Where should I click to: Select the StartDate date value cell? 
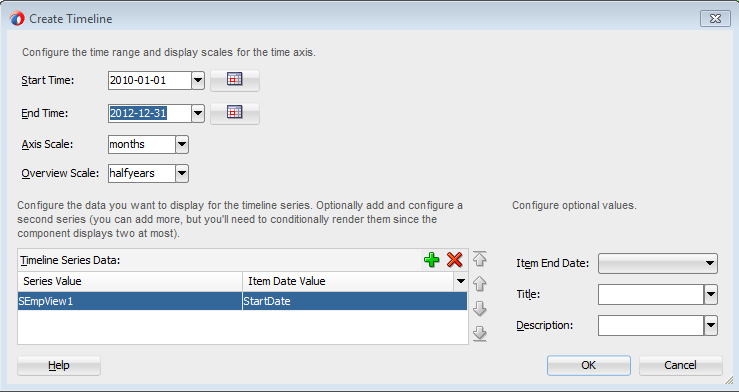tap(355, 301)
